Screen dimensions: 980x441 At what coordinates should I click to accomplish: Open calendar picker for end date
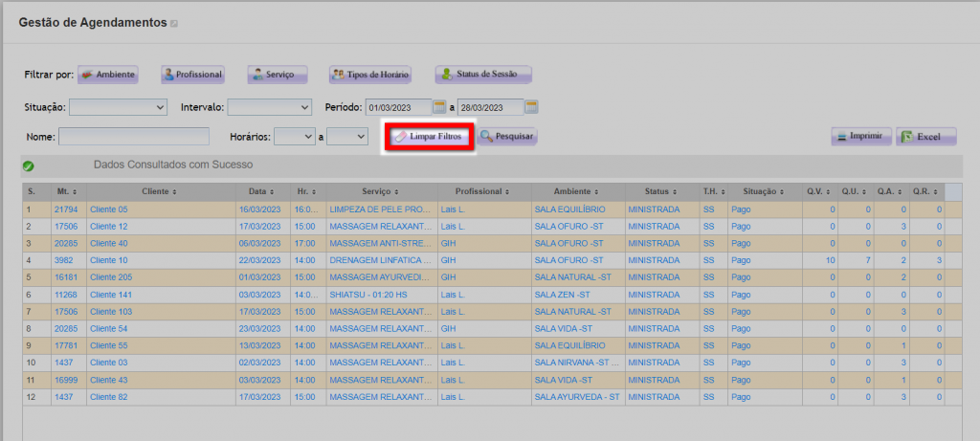point(531,106)
